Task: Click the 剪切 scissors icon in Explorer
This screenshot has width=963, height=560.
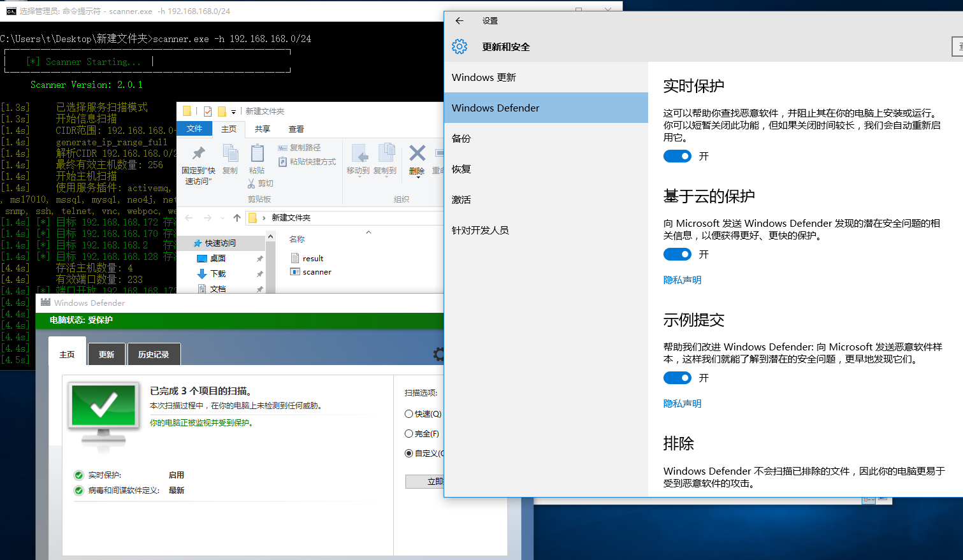Action: pyautogui.click(x=252, y=183)
